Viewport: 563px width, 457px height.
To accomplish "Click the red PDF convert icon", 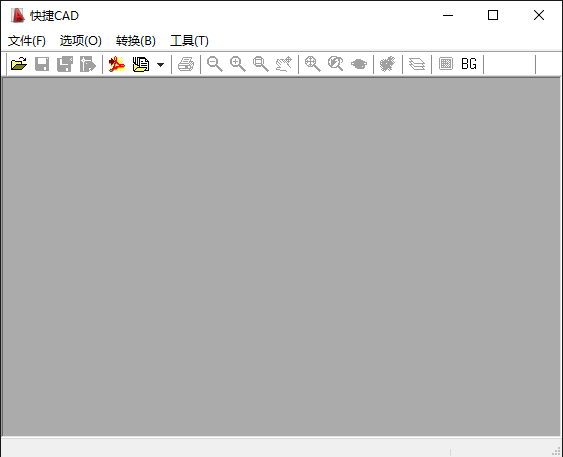I will coord(117,64).
